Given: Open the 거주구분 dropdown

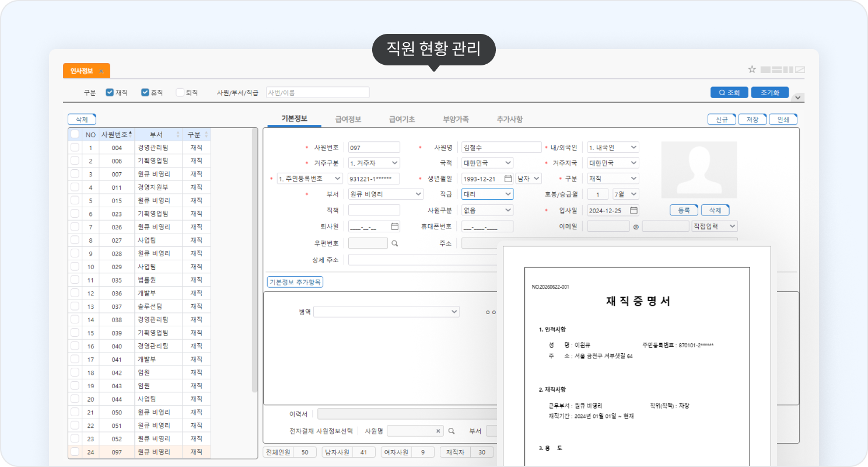Looking at the screenshot, I should 374,163.
